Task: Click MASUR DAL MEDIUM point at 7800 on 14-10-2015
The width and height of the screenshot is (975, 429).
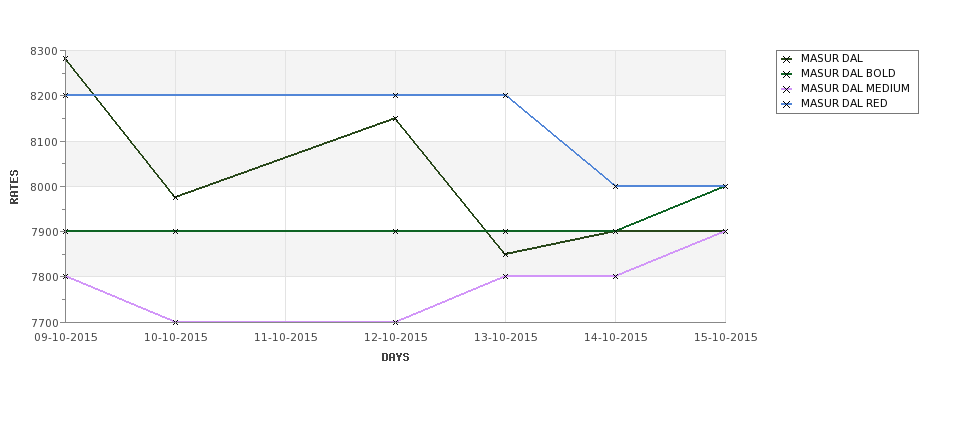Action: [x=616, y=276]
